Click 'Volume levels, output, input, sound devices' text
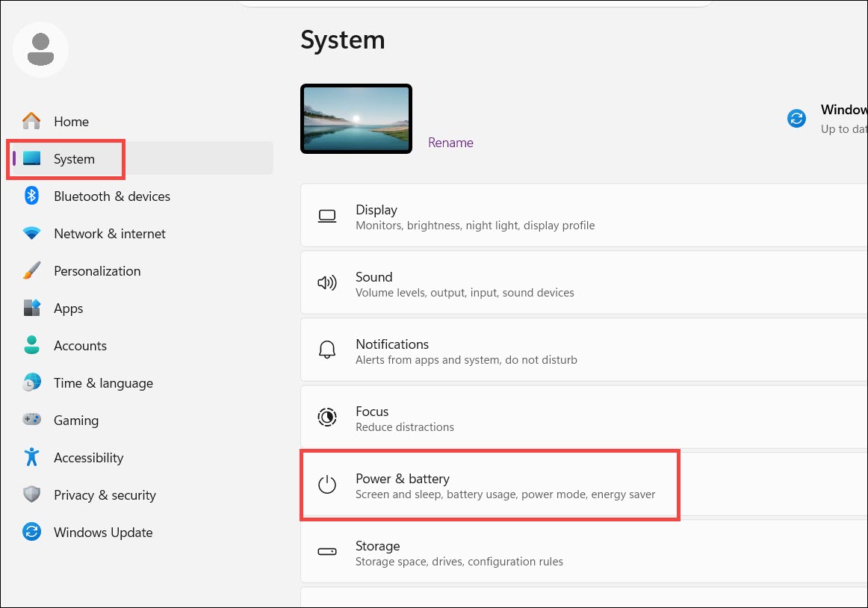868x608 pixels. pyautogui.click(x=465, y=292)
